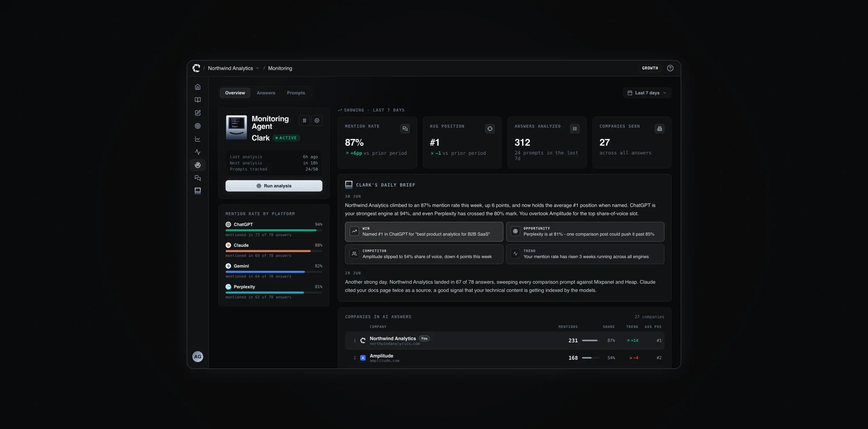Click the GROWTH plan badge
Image resolution: width=868 pixels, height=429 pixels.
pos(650,68)
